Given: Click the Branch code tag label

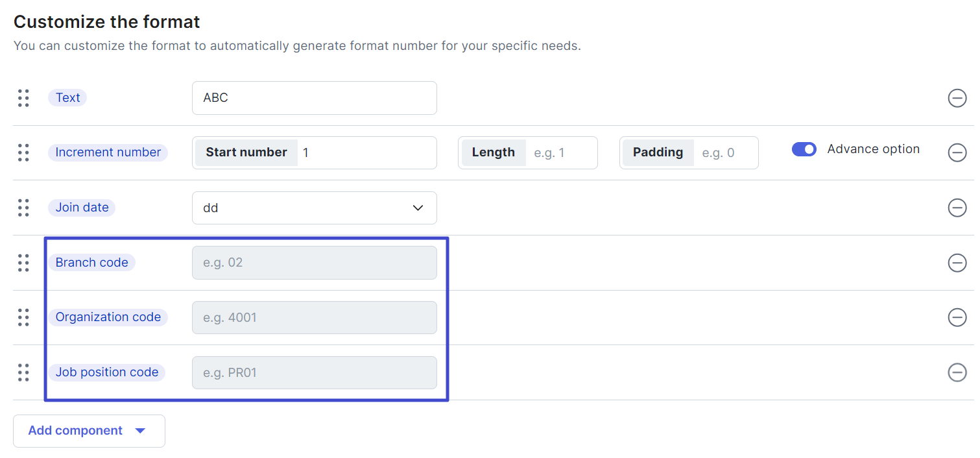Looking at the screenshot, I should [x=91, y=263].
